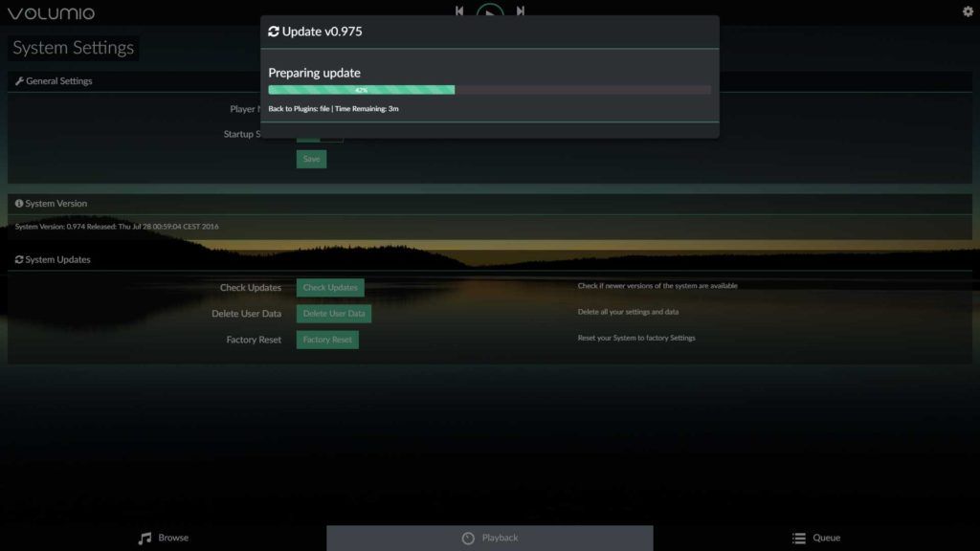This screenshot has height=551, width=980.
Task: Click the Volumio logo
Action: (51, 13)
